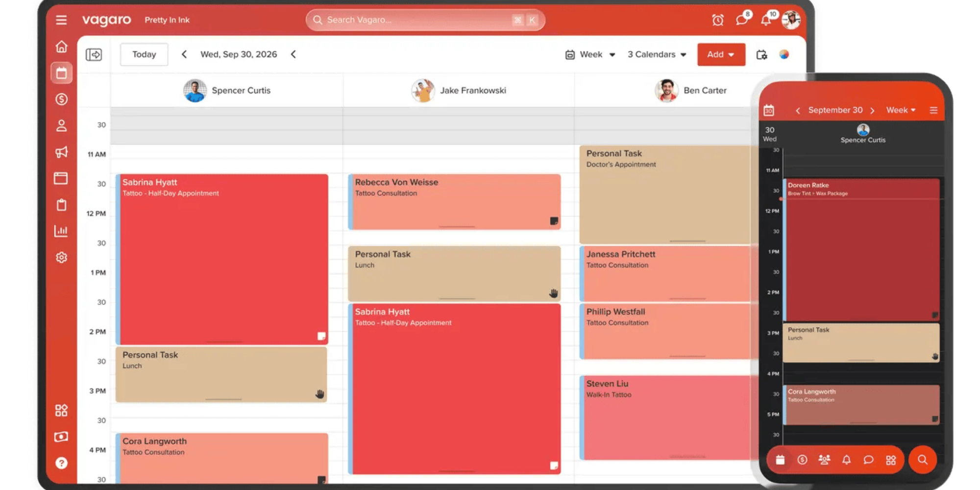This screenshot has height=490, width=980.
Task: Go to next day in the phone app
Action: point(872,110)
